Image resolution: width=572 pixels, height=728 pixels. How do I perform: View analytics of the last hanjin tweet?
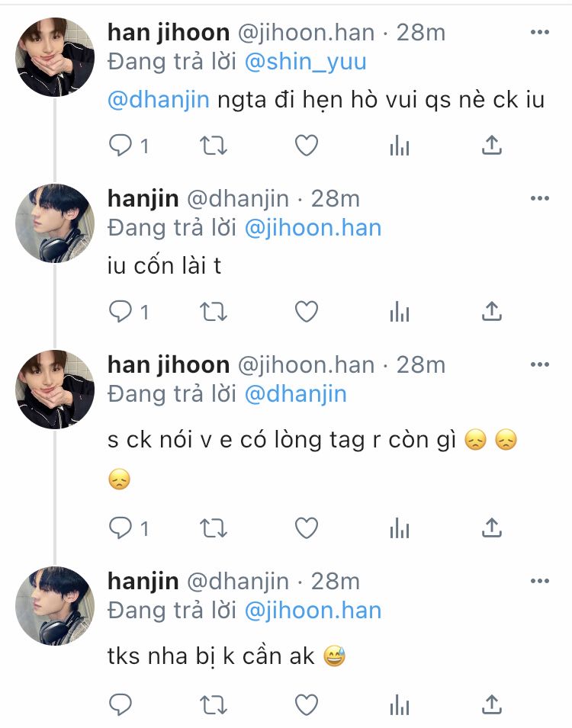[400, 705]
